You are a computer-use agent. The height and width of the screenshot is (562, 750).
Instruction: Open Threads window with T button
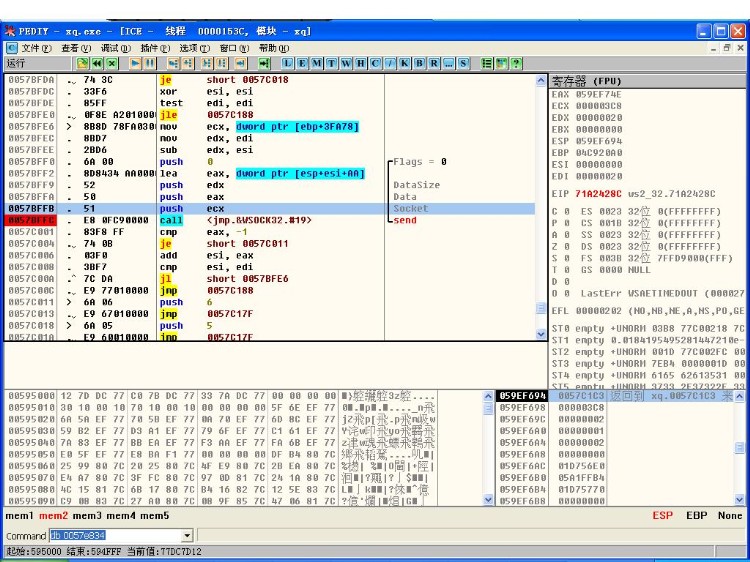click(x=331, y=63)
